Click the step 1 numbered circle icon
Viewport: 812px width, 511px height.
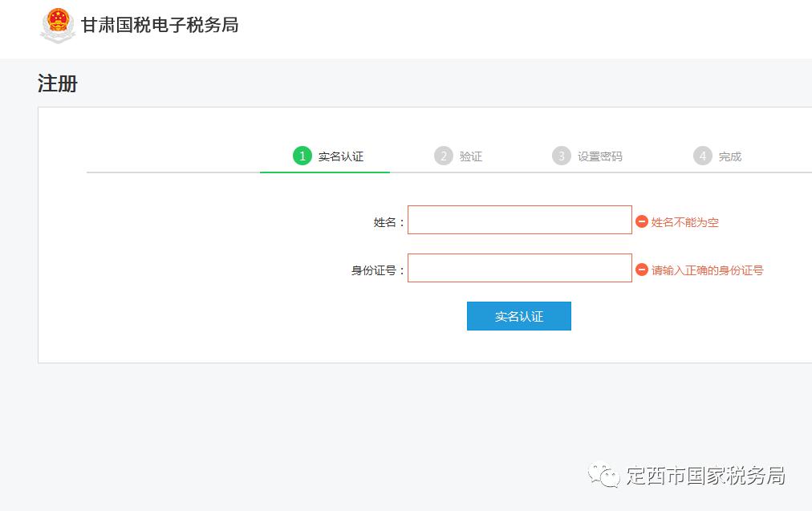coord(301,156)
